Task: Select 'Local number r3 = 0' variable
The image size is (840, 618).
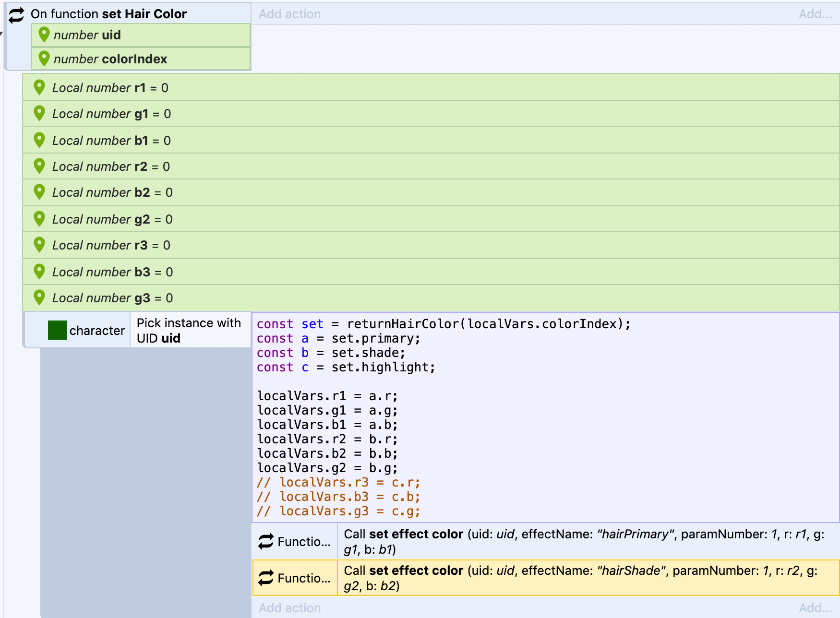Action: [x=431, y=245]
